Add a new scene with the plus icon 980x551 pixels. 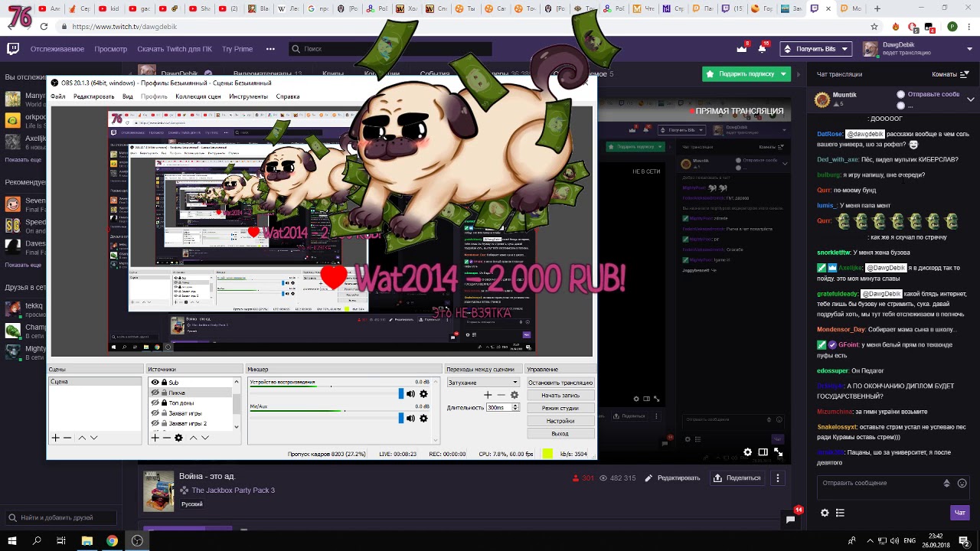point(55,438)
